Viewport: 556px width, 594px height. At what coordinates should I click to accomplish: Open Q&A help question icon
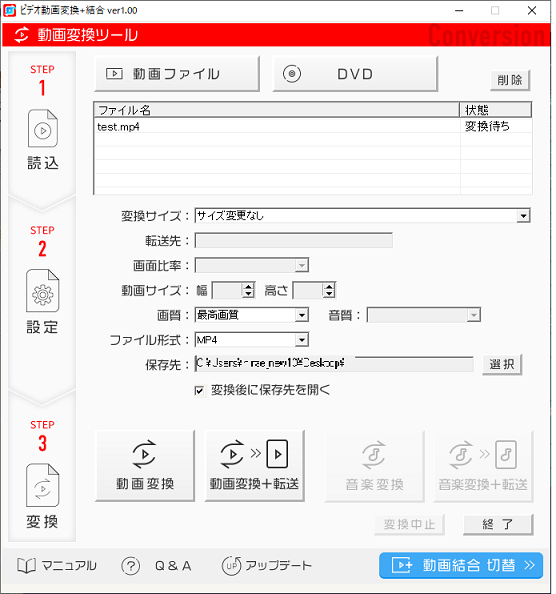tap(131, 566)
